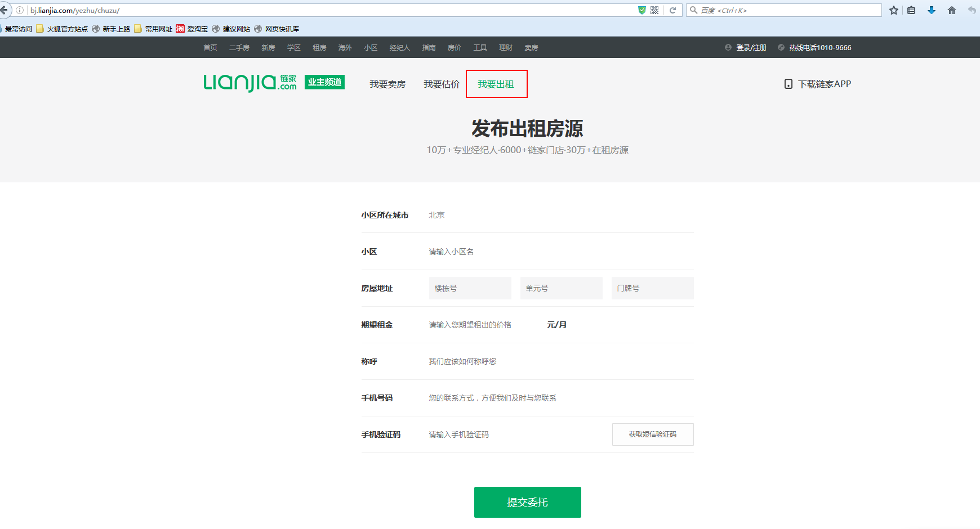The width and height of the screenshot is (980, 529).
Task: Focus the 期望租金 price input field
Action: 485,325
